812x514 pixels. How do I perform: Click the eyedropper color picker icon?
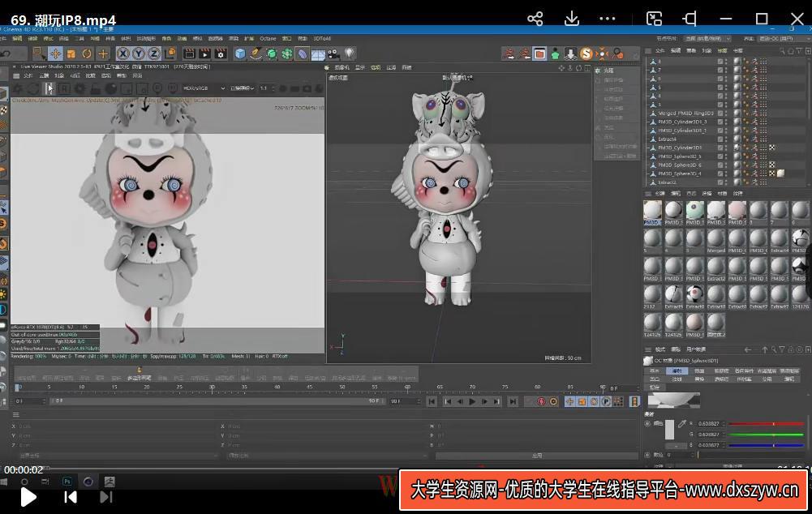tap(682, 424)
